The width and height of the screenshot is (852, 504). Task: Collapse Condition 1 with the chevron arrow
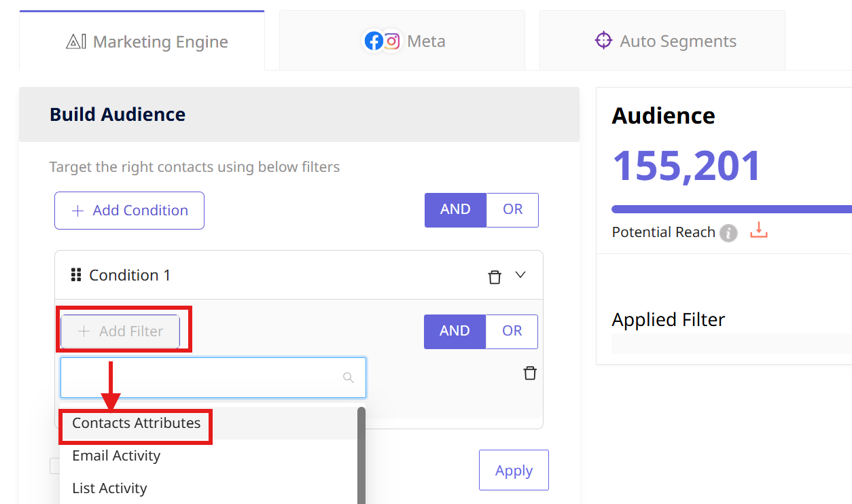[520, 275]
